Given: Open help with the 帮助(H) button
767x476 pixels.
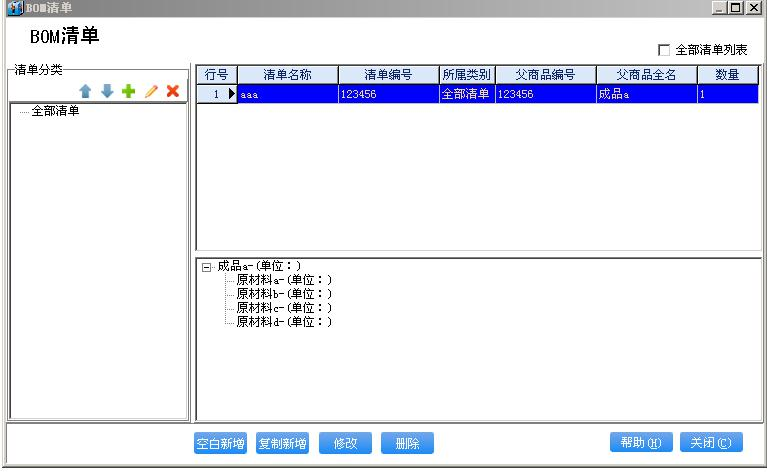Looking at the screenshot, I should point(640,442).
